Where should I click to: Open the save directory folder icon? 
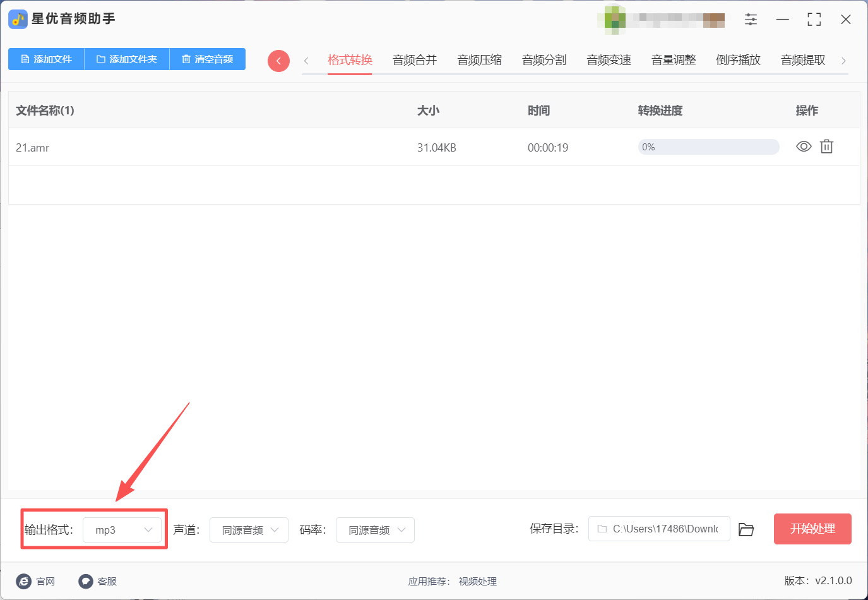click(746, 529)
